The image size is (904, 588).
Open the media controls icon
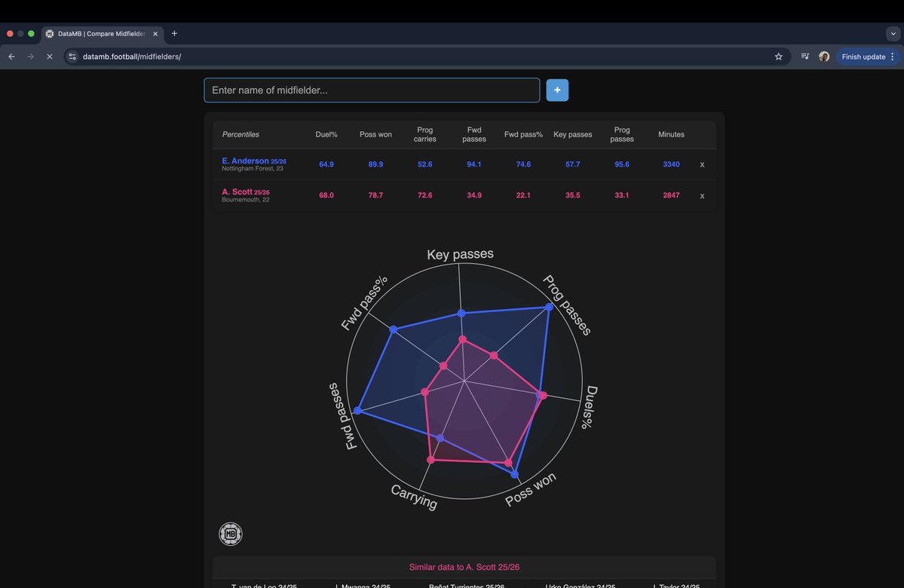(804, 57)
